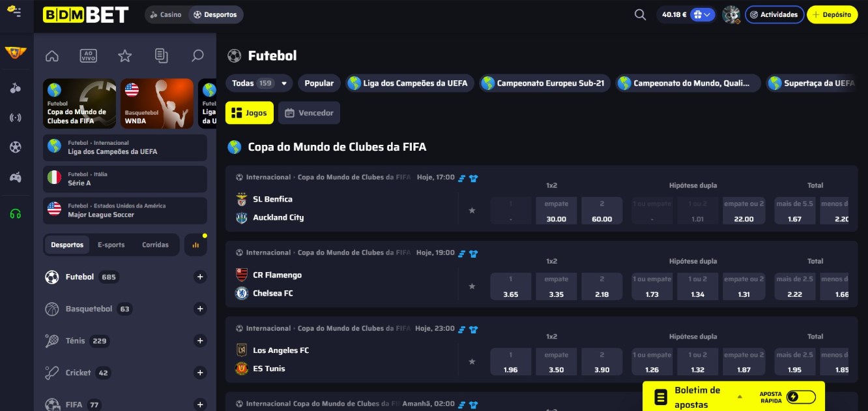View statistics icon next to Benfica match time

[463, 177]
